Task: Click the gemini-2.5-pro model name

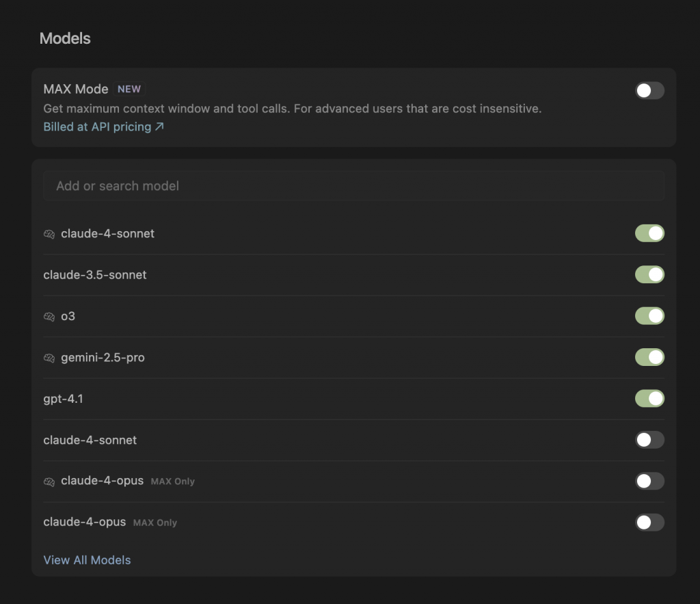Action: [x=103, y=358]
